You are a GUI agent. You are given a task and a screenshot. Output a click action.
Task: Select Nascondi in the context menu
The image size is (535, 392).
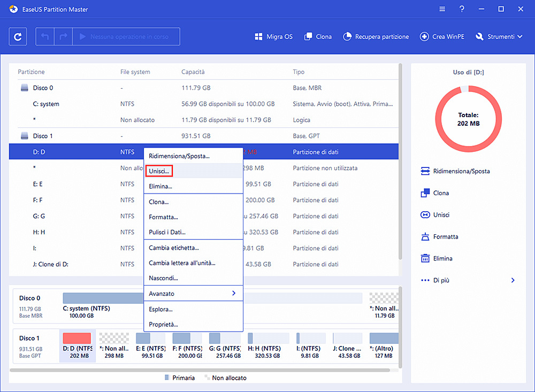[163, 278]
